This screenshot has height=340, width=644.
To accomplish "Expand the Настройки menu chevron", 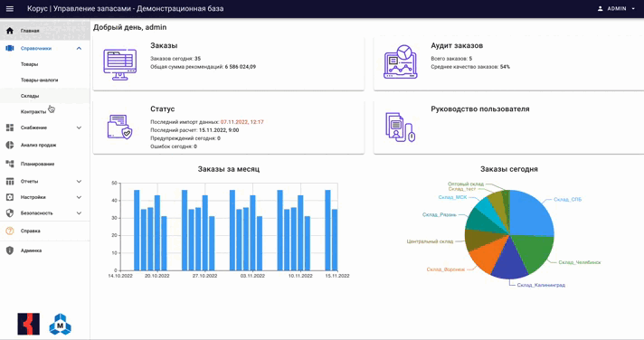I will click(x=79, y=197).
